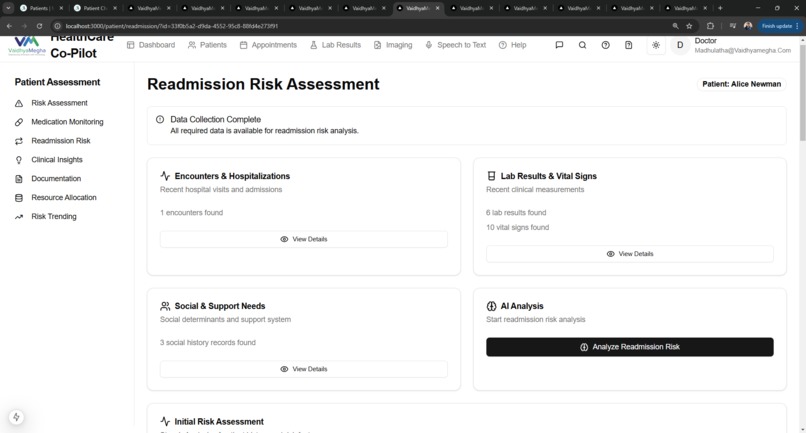View Details for Social & Support Needs
This screenshot has height=433, width=806.
[303, 369]
